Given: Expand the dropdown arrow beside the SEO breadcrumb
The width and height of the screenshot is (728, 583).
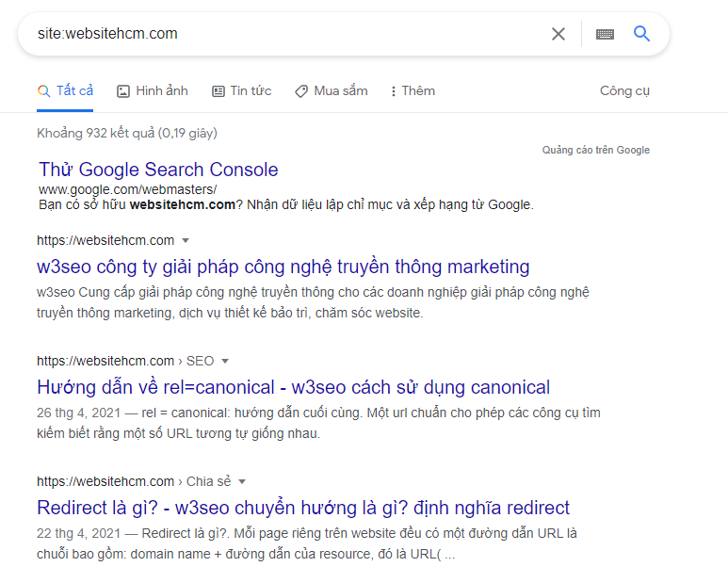Looking at the screenshot, I should [x=225, y=361].
